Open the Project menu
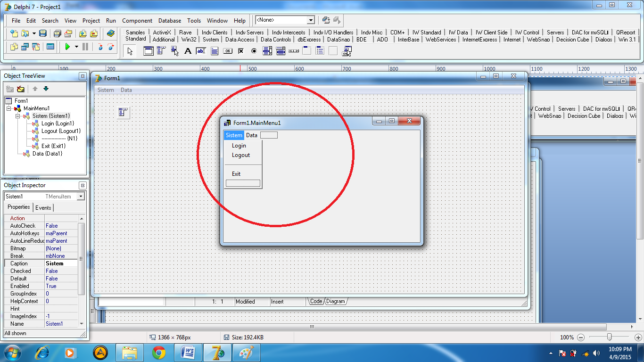The width and height of the screenshot is (644, 362). click(x=91, y=21)
